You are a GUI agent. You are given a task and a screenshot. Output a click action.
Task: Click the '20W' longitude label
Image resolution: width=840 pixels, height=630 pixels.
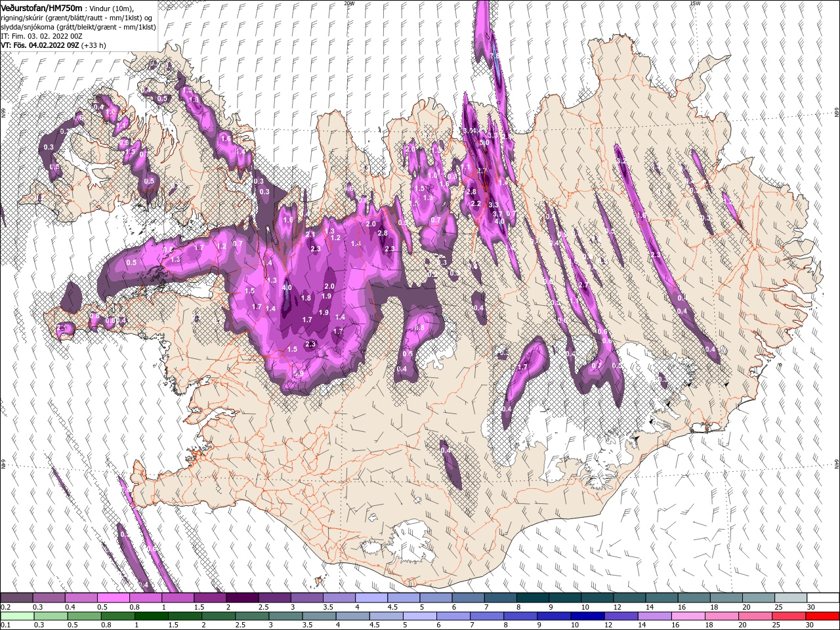click(348, 3)
